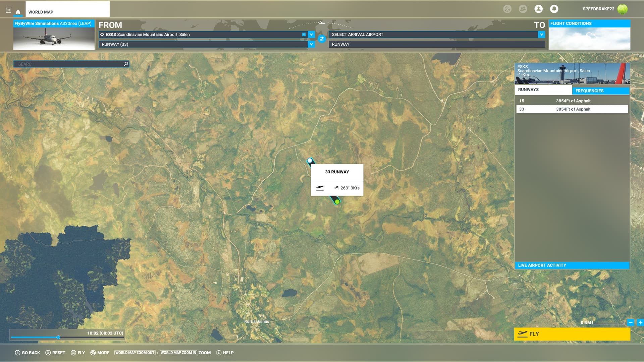Expand the departure airport dropdown
644x362 pixels.
(311, 35)
